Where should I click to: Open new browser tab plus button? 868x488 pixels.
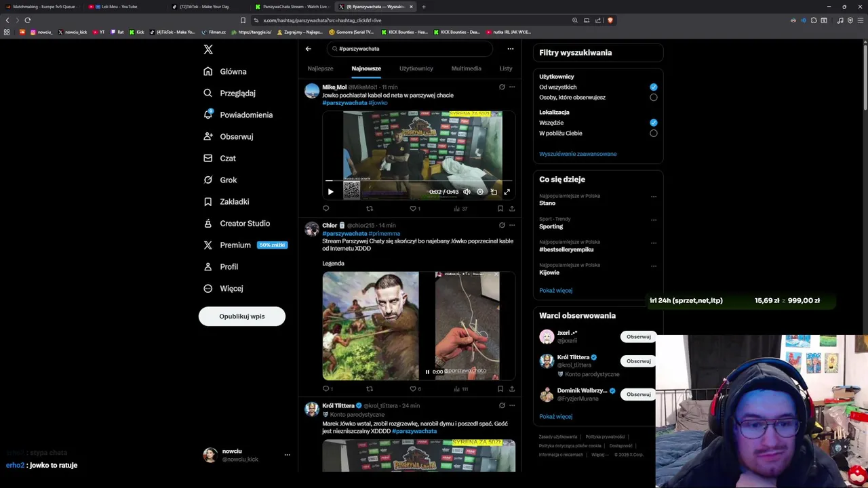(x=423, y=7)
